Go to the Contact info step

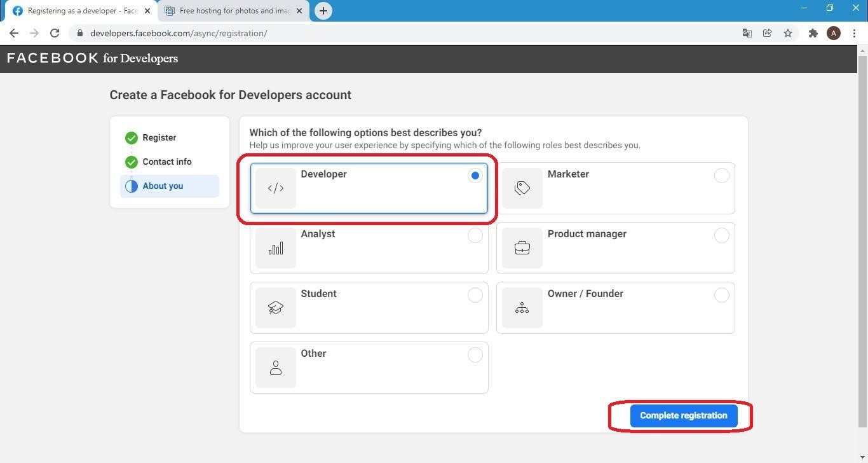tap(167, 162)
